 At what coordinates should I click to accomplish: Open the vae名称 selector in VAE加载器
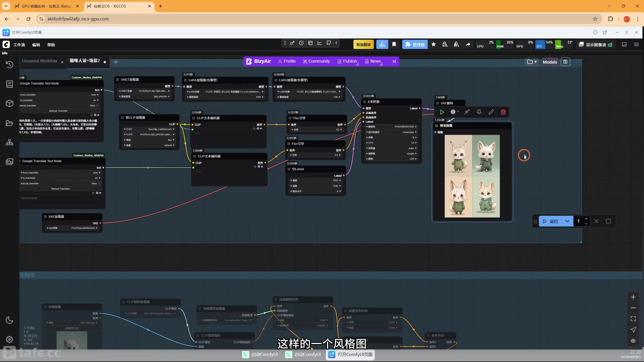(x=72, y=228)
